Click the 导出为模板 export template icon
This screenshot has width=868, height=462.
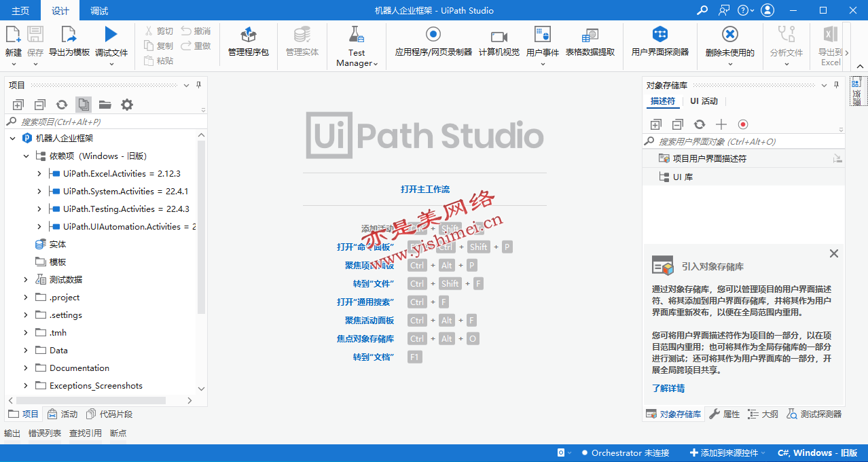(69, 35)
